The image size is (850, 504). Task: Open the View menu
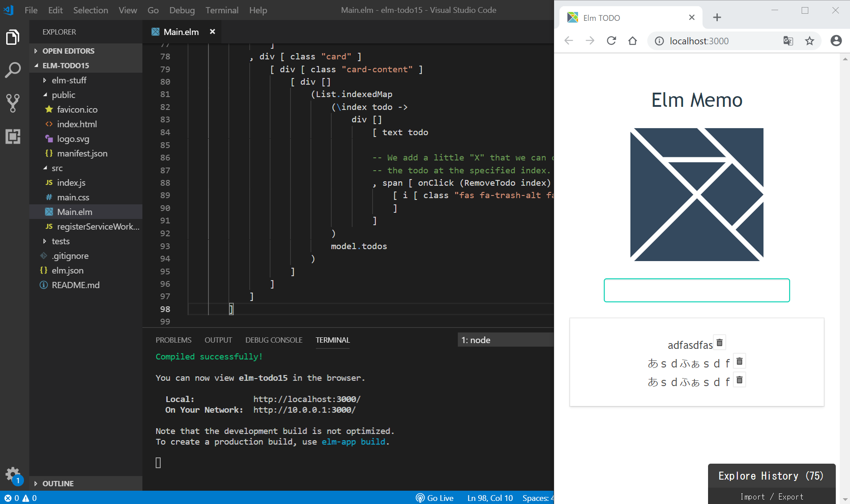pos(128,10)
